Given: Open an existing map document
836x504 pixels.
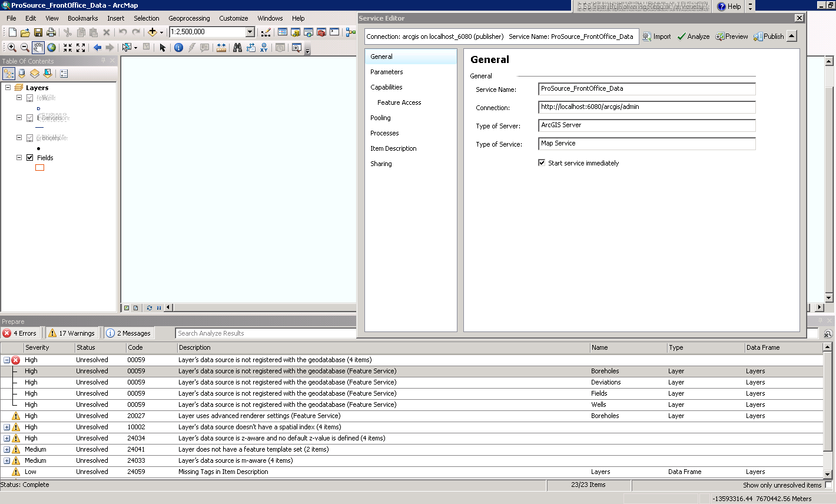Looking at the screenshot, I should 25,32.
